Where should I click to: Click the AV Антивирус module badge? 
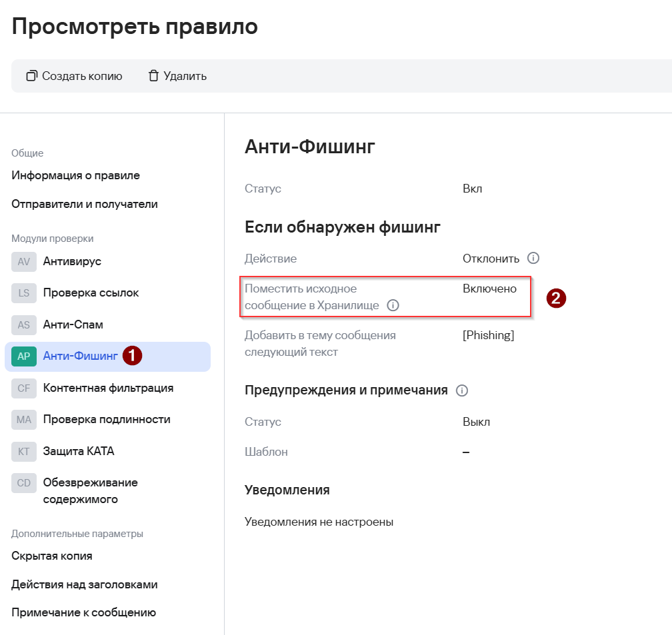(x=23, y=262)
